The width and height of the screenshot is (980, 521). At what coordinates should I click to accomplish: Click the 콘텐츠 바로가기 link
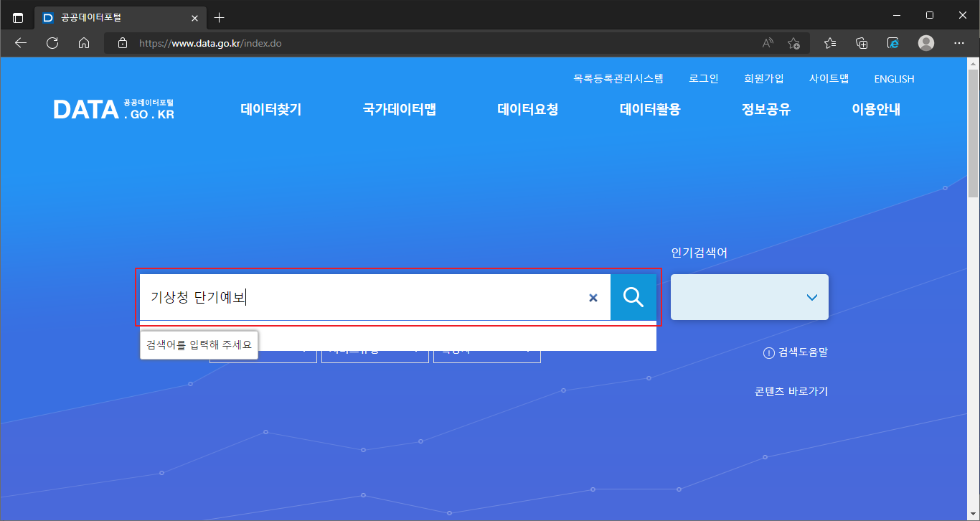[x=791, y=391]
